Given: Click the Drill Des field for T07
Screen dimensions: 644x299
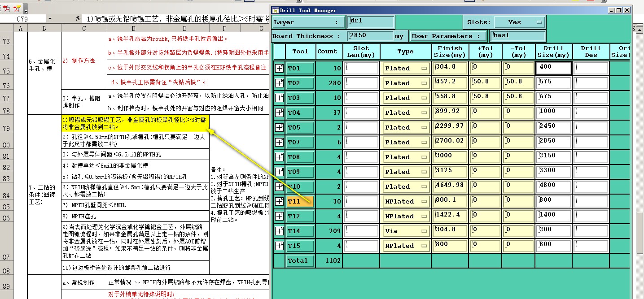Looking at the screenshot, I should [591, 143].
